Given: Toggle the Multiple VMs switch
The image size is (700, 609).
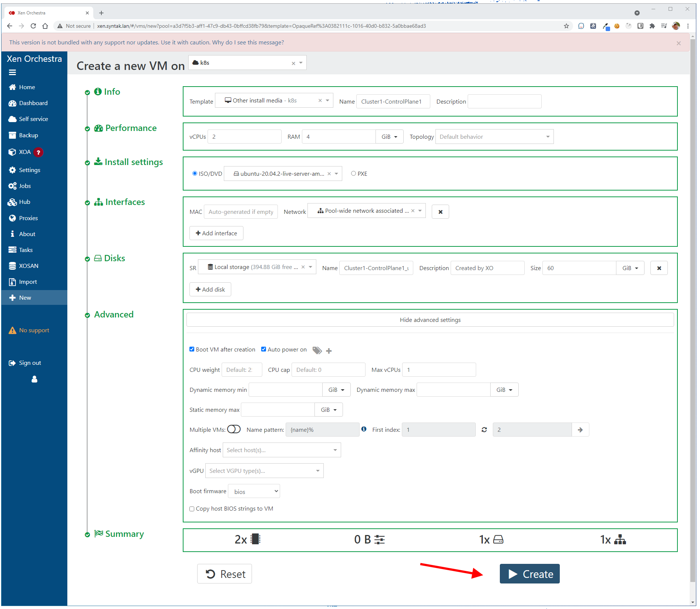Looking at the screenshot, I should click(x=234, y=429).
